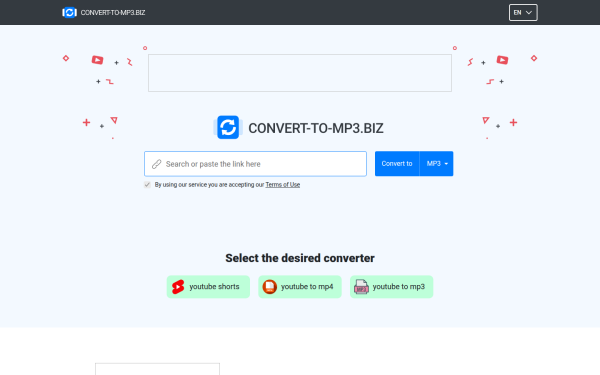Click the orange mp4 file icon
Screen dimensions: 600x375
269,287
